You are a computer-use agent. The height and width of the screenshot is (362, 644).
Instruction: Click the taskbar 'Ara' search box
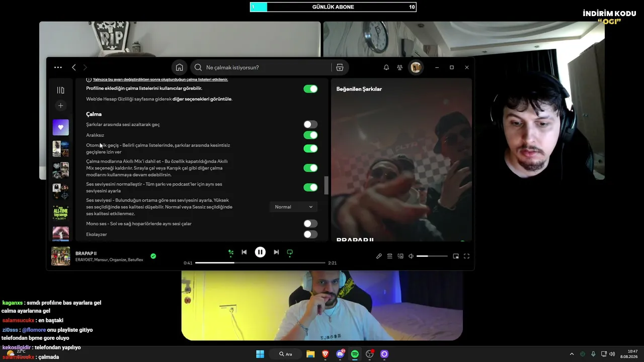point(285,354)
